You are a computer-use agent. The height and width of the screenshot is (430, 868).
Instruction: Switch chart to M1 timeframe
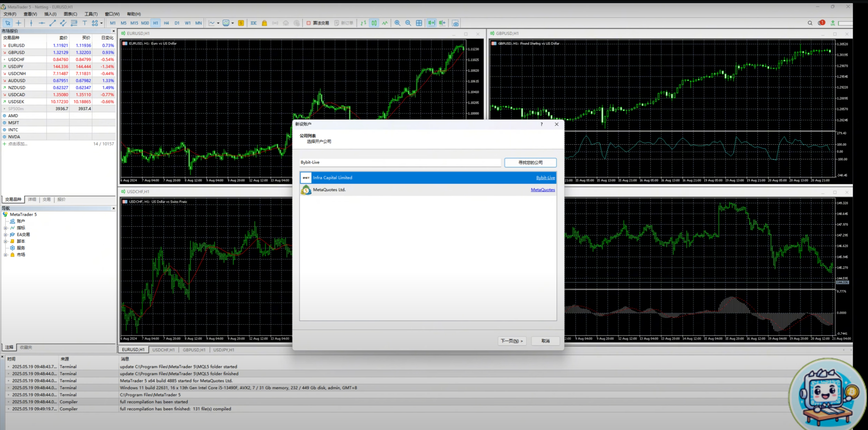tap(113, 23)
